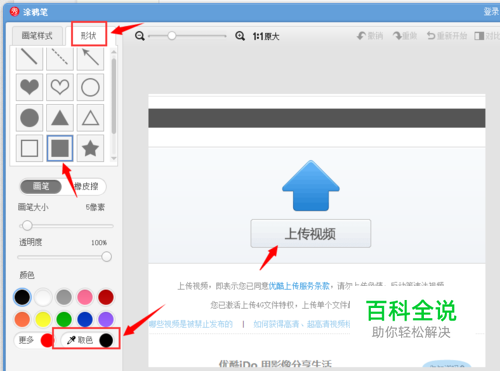
Task: Click the transparency slider handle
Action: coord(106,257)
